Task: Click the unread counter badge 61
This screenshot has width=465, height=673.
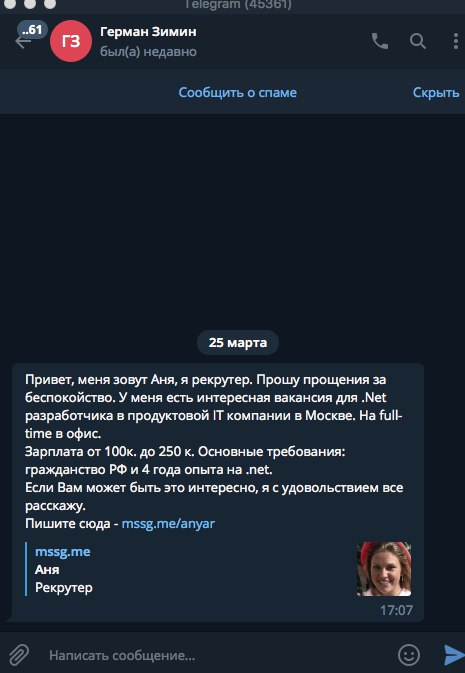Action: pyautogui.click(x=32, y=30)
